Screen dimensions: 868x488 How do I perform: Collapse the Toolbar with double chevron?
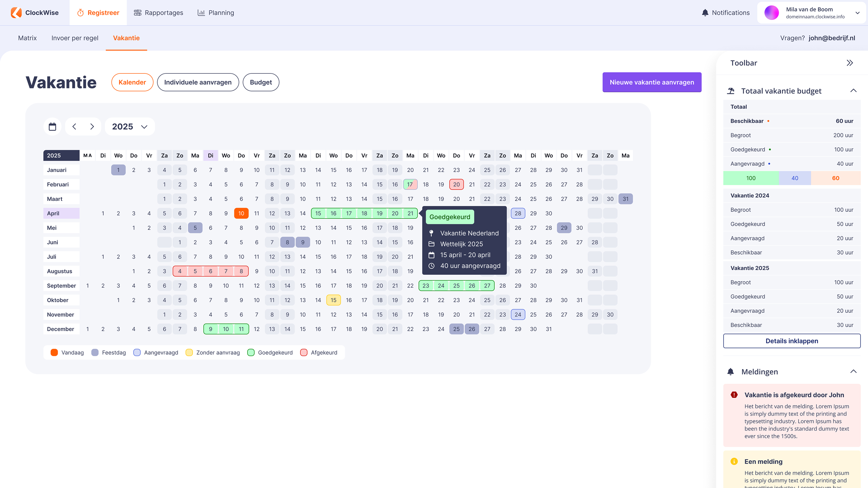point(850,63)
